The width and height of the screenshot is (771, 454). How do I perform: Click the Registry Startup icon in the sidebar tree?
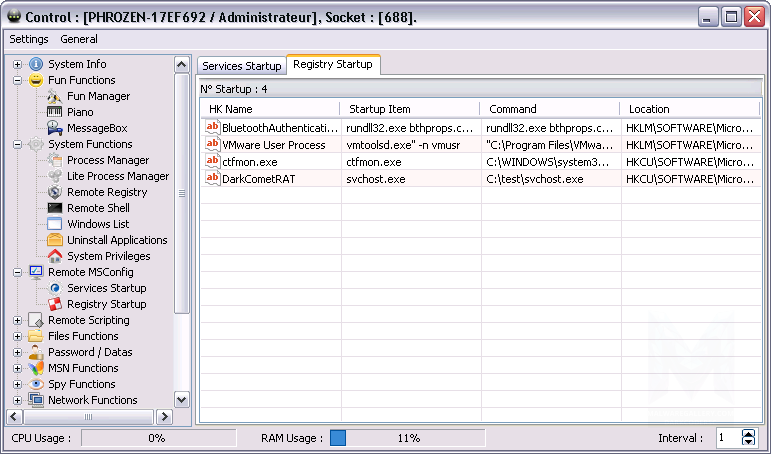pos(55,304)
